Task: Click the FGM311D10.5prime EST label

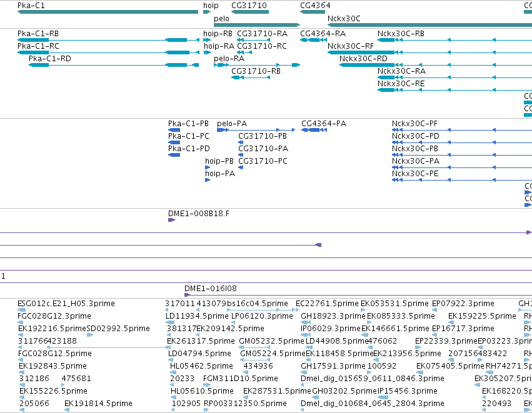Action: click(x=241, y=379)
